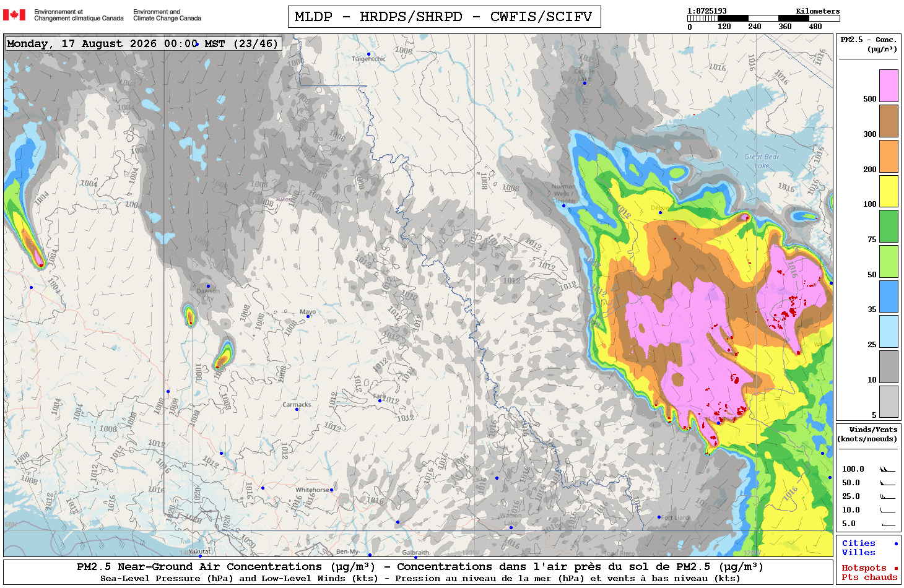Click the blue city dot at Tsiigehtchic

[368, 54]
